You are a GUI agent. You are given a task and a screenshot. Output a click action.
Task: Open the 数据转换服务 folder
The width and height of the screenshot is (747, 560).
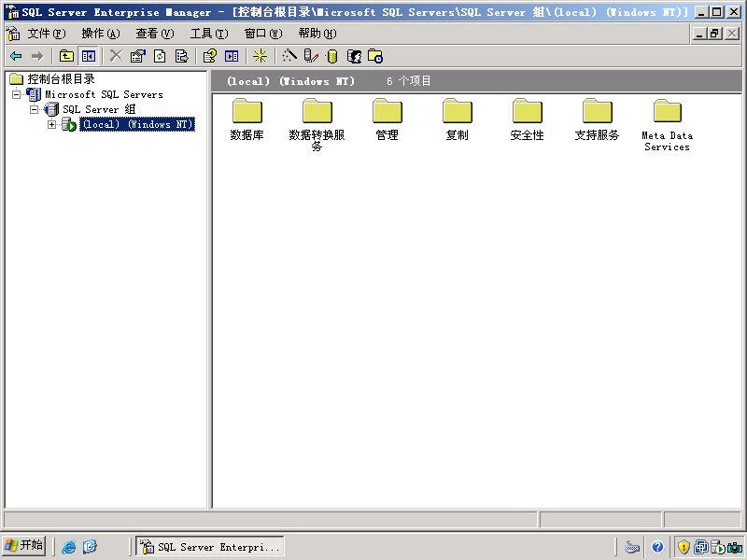point(317,125)
